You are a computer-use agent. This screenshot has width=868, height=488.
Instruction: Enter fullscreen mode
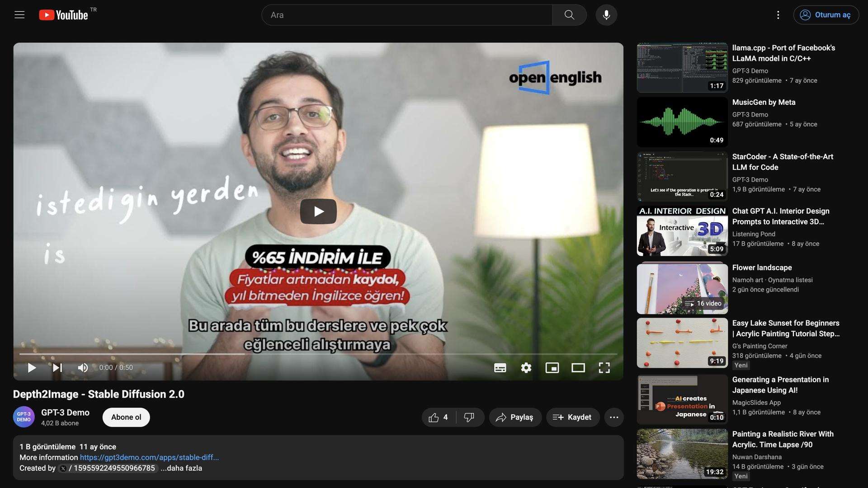pyautogui.click(x=604, y=368)
